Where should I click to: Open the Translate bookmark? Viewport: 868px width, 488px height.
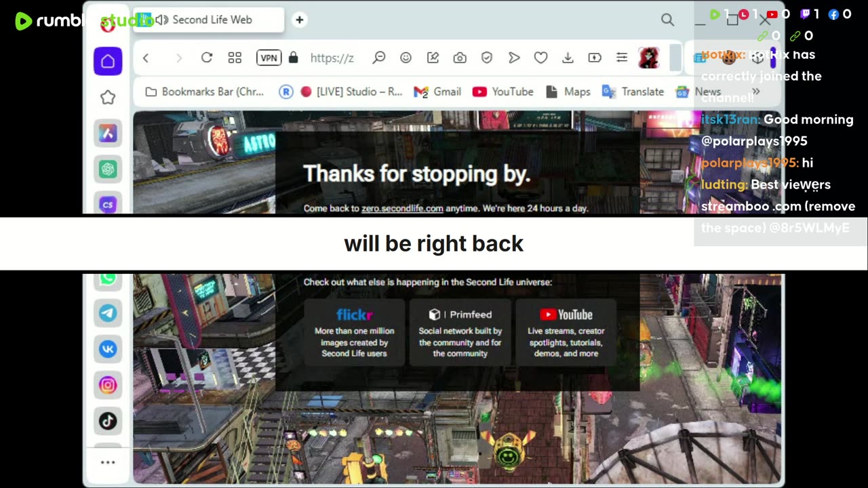pos(633,91)
